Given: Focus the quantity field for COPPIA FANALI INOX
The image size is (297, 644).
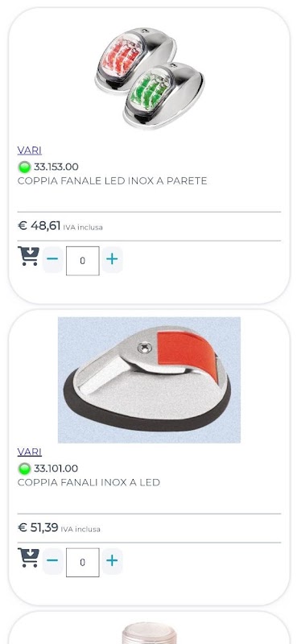Looking at the screenshot, I should 83,562.
